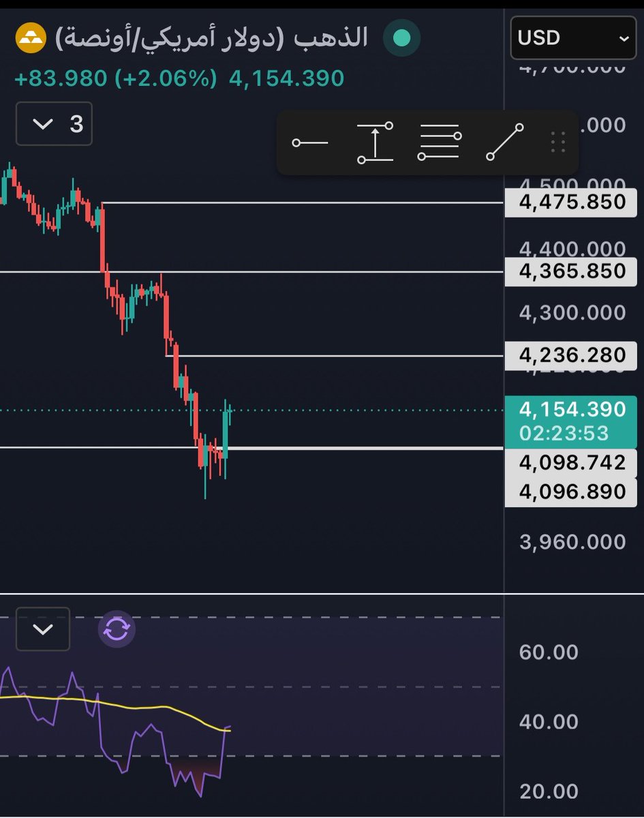The image size is (644, 818).
Task: Select the Fibonacci retracement levels tool
Action: [440, 142]
